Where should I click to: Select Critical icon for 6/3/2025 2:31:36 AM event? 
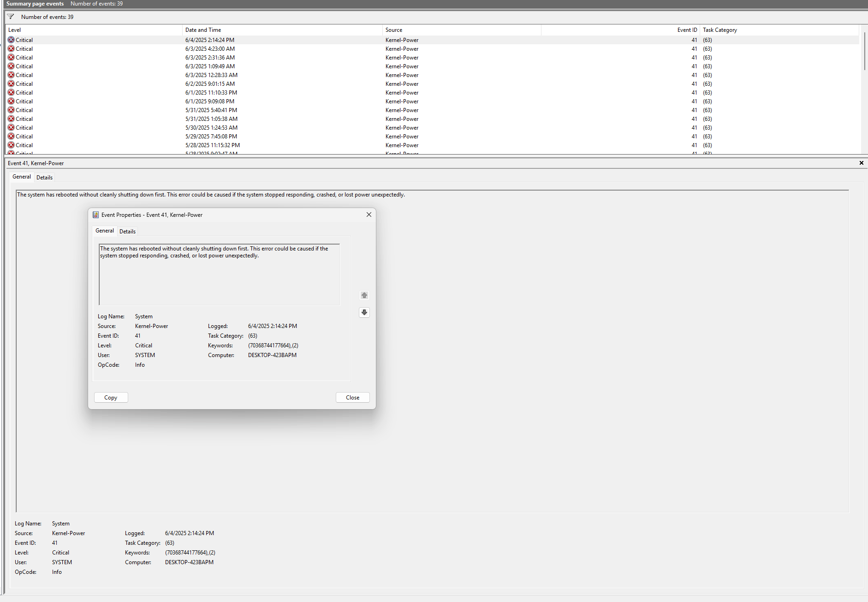tap(11, 58)
